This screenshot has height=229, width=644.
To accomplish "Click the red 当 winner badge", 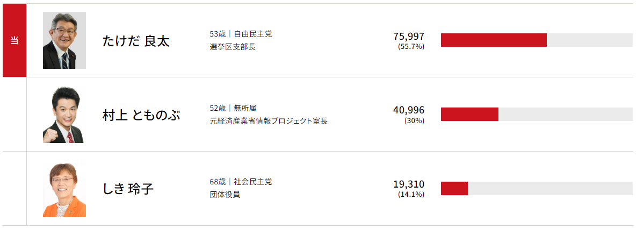I will [15, 40].
